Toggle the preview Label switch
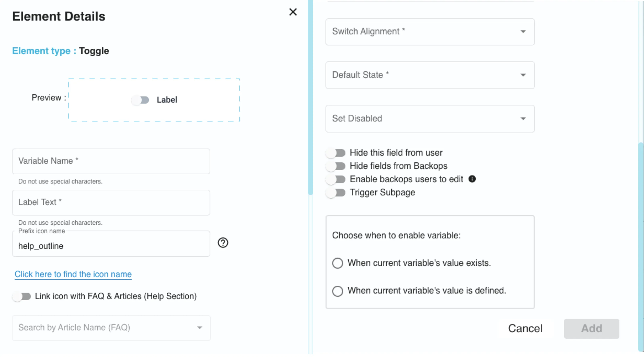Screen dimensions: 644x359 click(140, 100)
